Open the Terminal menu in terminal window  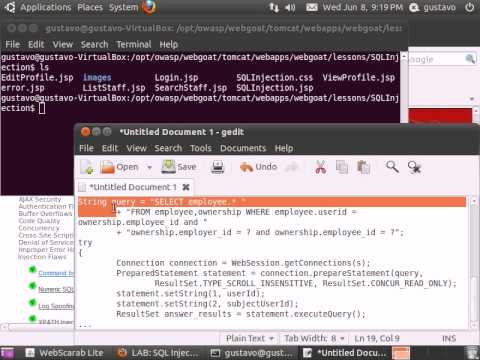tap(134, 44)
